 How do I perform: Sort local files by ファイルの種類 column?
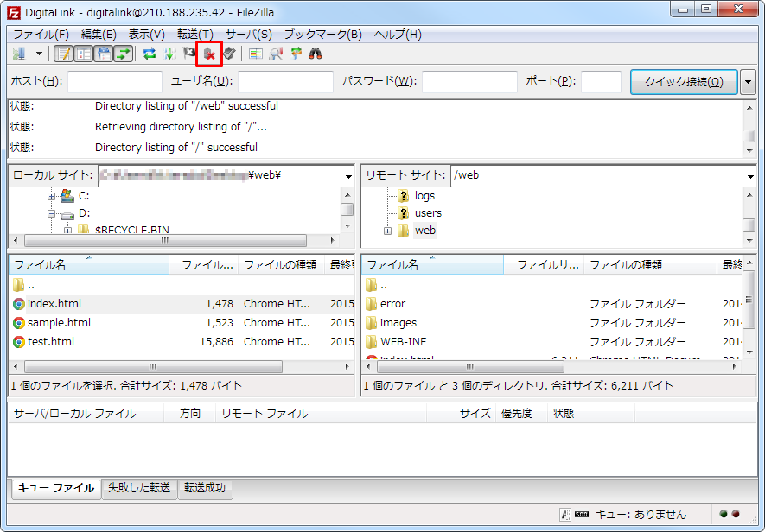[x=281, y=265]
